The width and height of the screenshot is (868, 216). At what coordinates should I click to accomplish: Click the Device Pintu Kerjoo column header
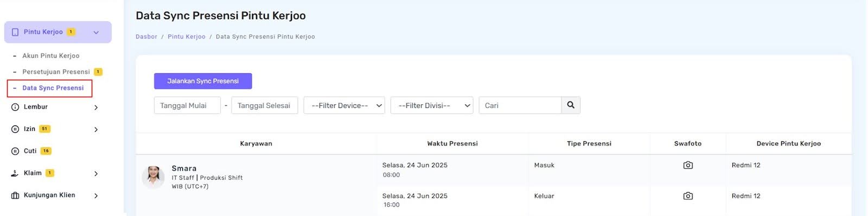789,144
